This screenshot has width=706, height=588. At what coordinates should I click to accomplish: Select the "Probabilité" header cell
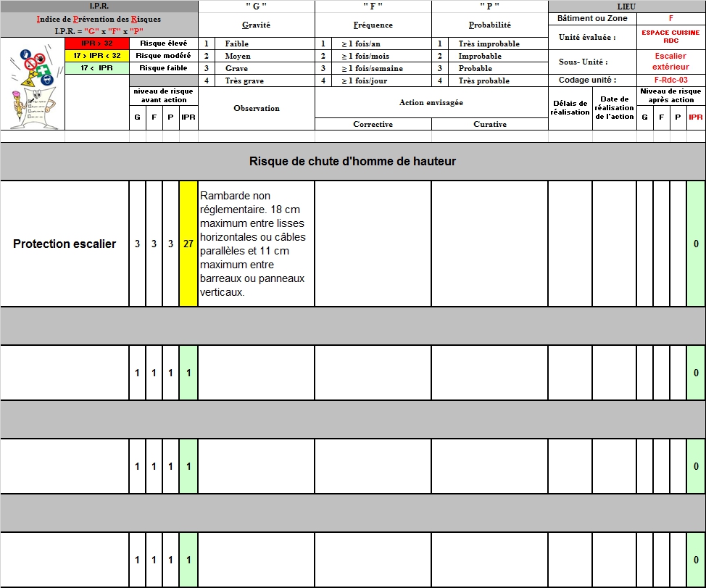coord(490,25)
